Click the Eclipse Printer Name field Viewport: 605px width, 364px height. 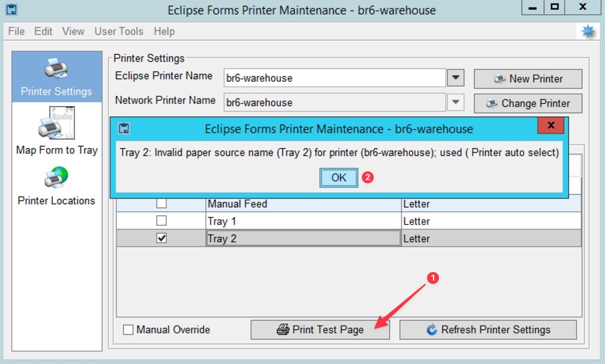pyautogui.click(x=335, y=78)
